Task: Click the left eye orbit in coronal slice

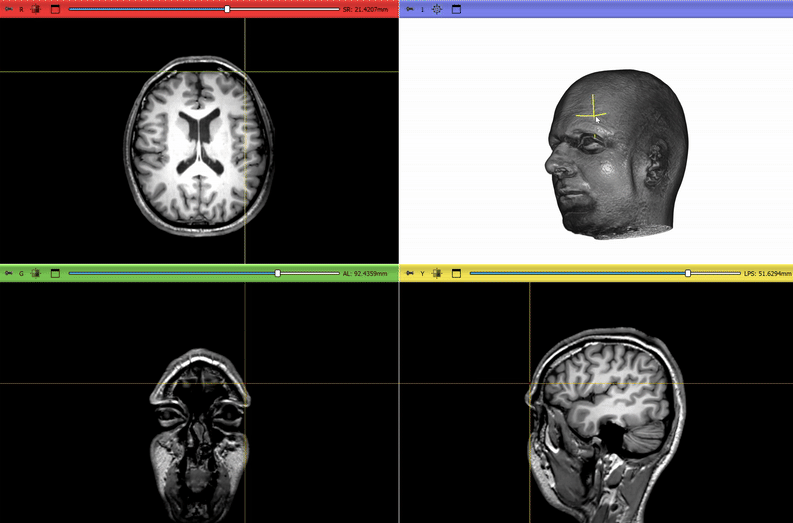Action: point(228,415)
